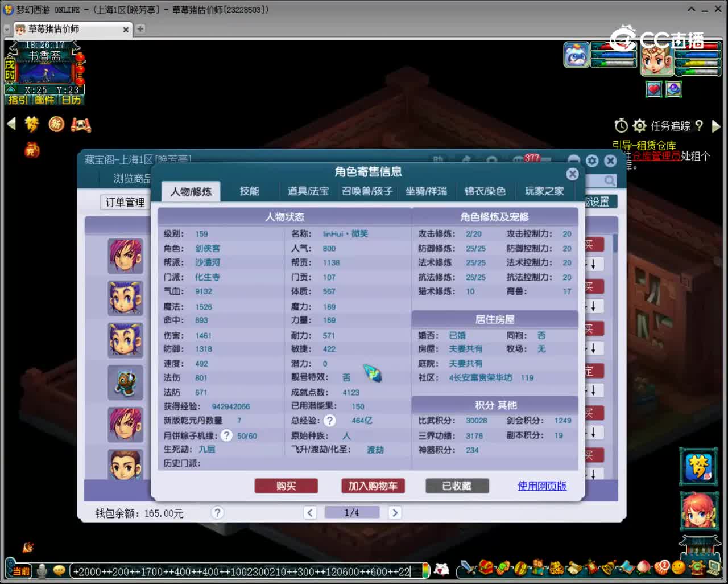Select the sword battle icon on the hotbar
The height and width of the screenshot is (584, 728).
(x=468, y=567)
